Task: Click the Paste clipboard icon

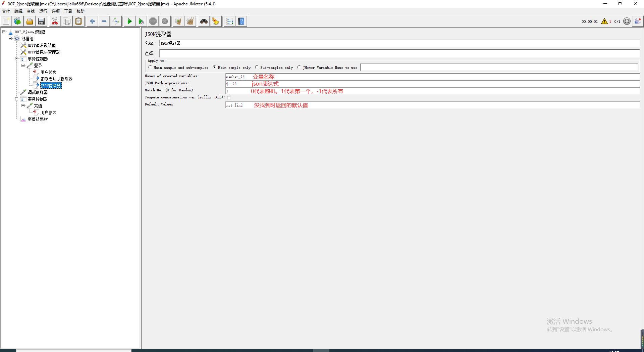Action: pyautogui.click(x=78, y=21)
